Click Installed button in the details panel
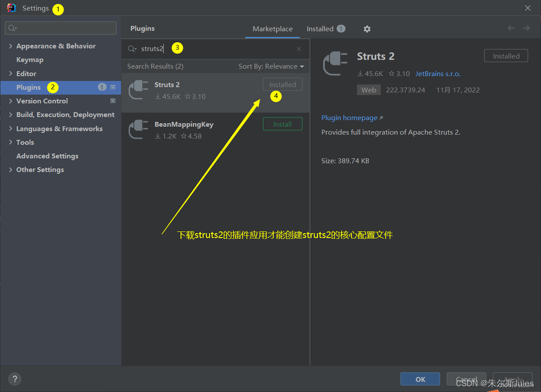The height and width of the screenshot is (392, 541). point(506,56)
